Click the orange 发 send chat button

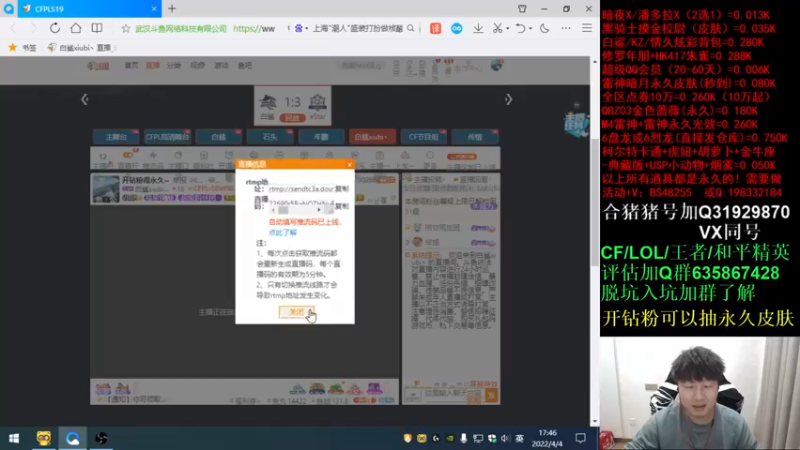(491, 395)
